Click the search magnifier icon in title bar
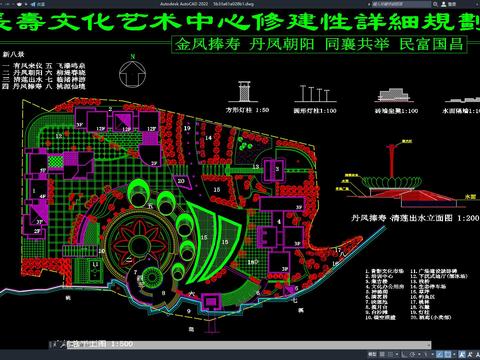 point(435,4)
